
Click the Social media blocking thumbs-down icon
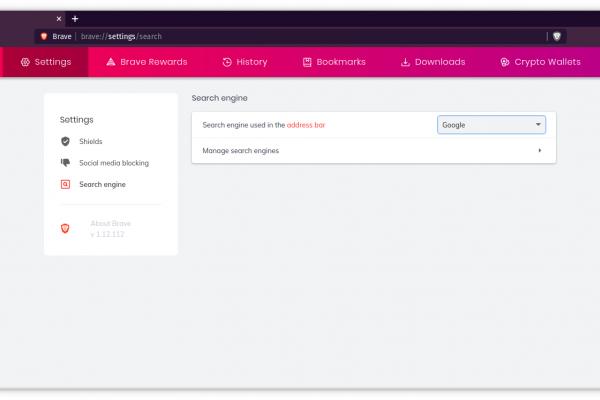(65, 163)
